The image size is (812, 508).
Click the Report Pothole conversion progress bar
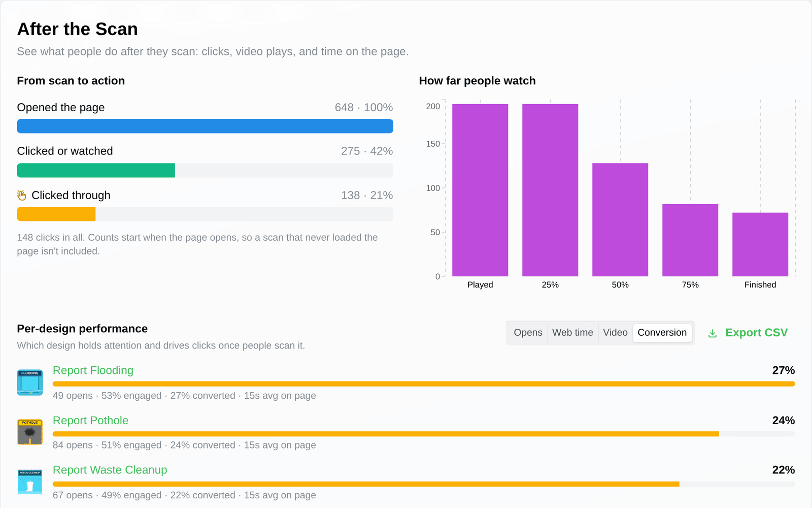click(424, 434)
